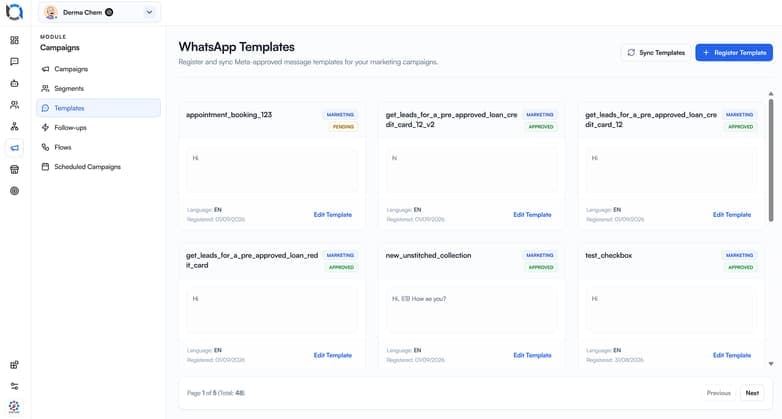Open Campaigns in the module menu
The width and height of the screenshot is (782, 419).
(98, 69)
